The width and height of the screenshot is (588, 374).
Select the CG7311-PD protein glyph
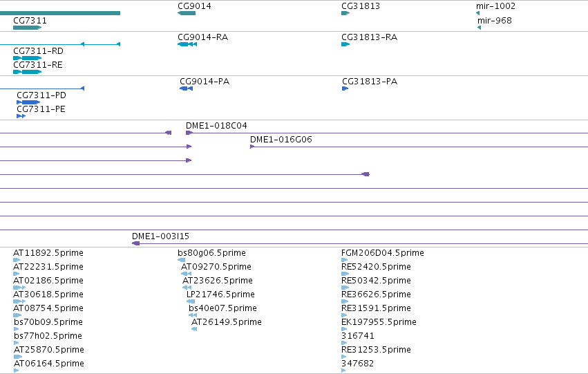click(28, 102)
